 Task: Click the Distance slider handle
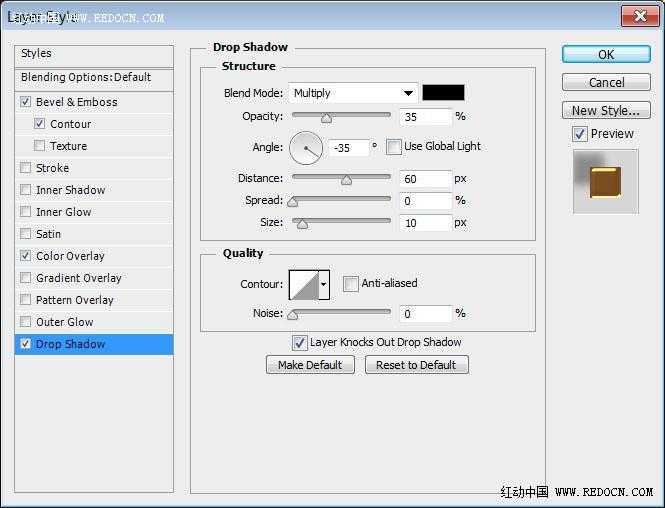point(346,180)
